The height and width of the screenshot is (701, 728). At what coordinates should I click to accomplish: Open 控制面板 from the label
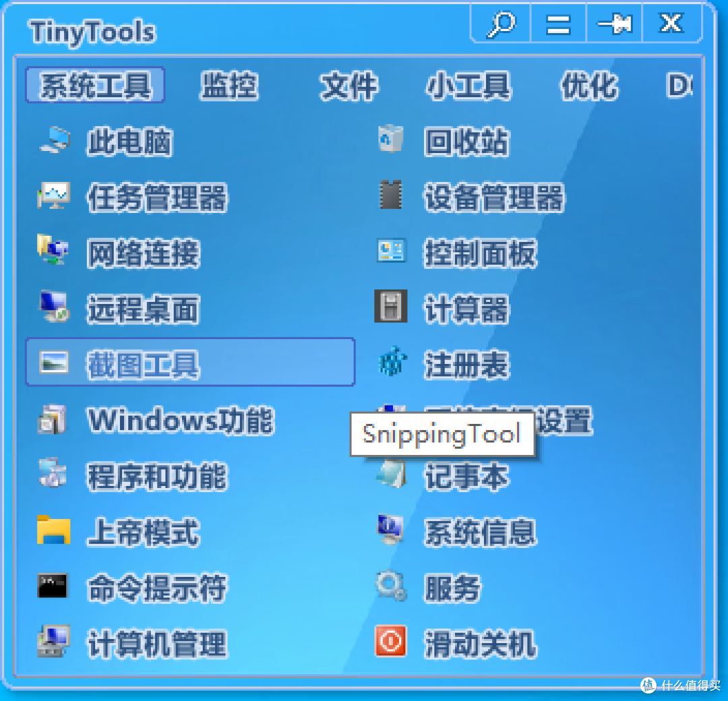tap(481, 253)
